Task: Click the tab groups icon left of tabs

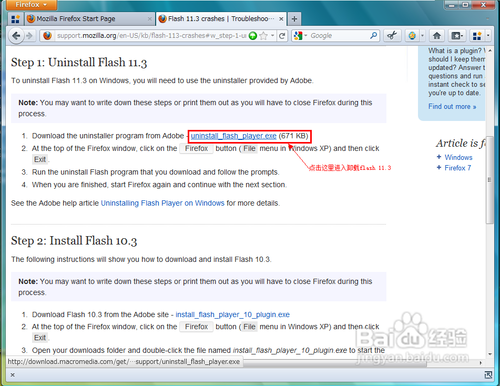Action: point(15,19)
